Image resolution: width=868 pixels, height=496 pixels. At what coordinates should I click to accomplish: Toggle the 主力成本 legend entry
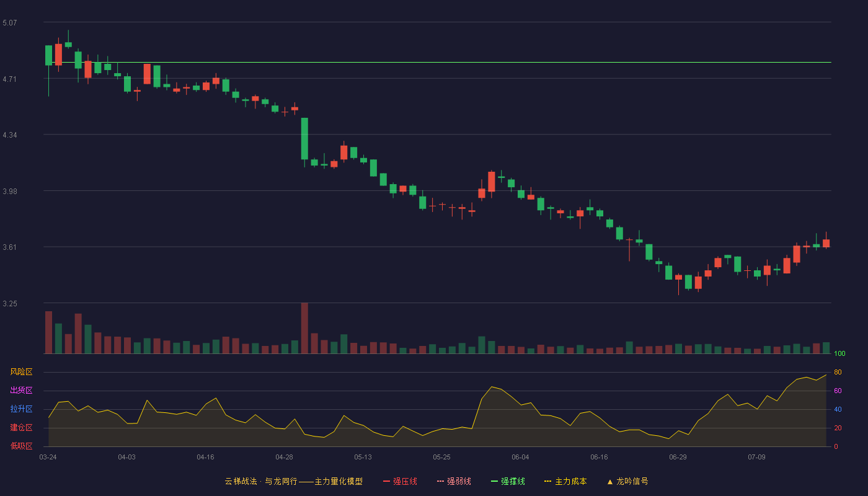(x=565, y=481)
